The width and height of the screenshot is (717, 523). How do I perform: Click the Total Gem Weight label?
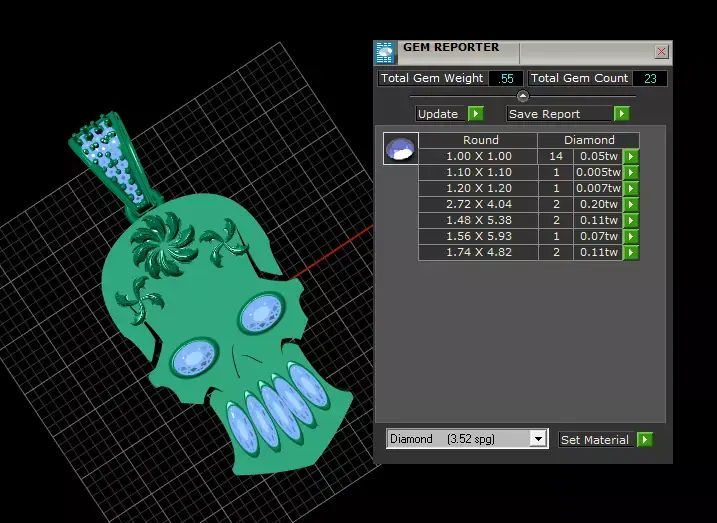(x=432, y=78)
